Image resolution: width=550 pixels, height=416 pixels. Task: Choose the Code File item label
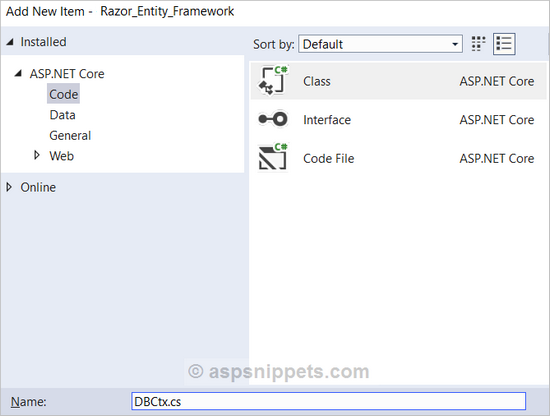click(x=329, y=158)
